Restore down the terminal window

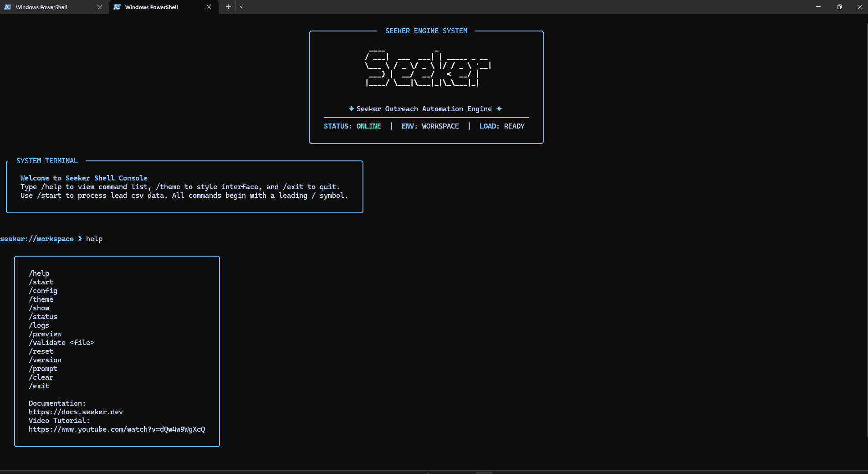(839, 7)
